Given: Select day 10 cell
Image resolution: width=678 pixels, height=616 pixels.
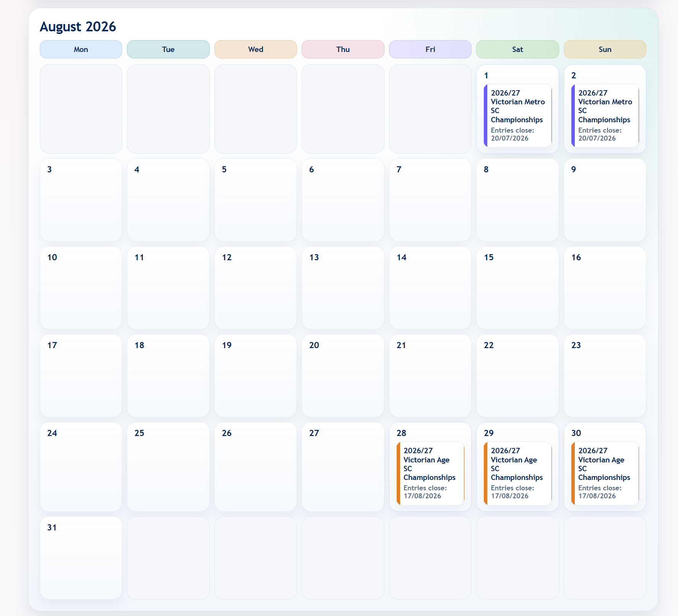Looking at the screenshot, I should click(x=81, y=288).
